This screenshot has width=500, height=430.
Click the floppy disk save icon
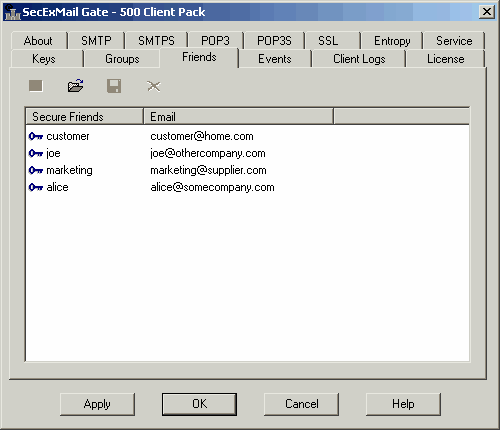tap(114, 86)
